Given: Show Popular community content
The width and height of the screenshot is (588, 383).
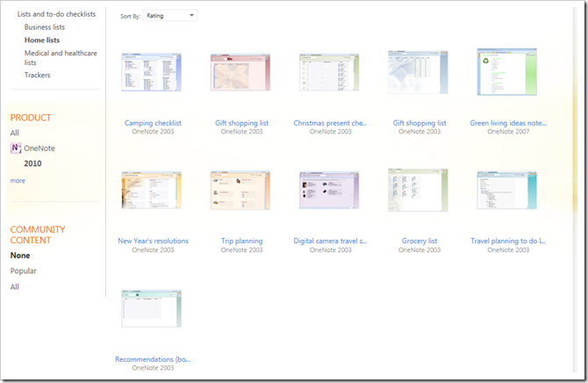Looking at the screenshot, I should [x=23, y=271].
